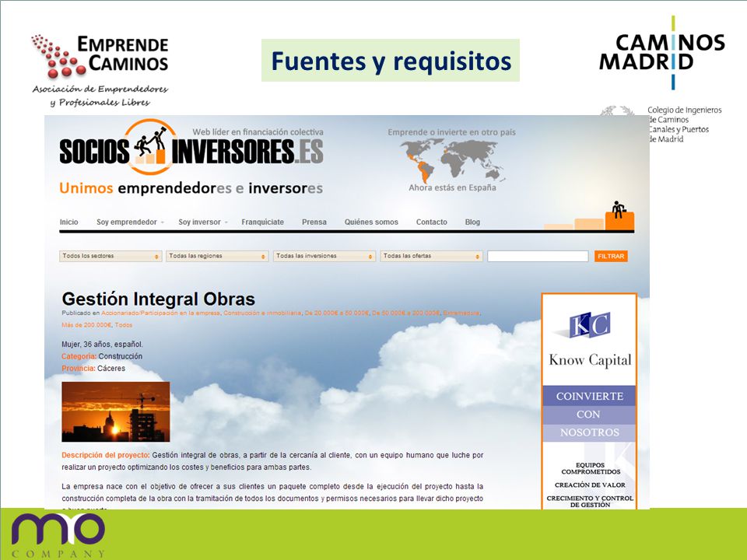The width and height of the screenshot is (747, 560).
Task: Click Colegio de Ingenieros de Caminos text
Action: coord(684,124)
